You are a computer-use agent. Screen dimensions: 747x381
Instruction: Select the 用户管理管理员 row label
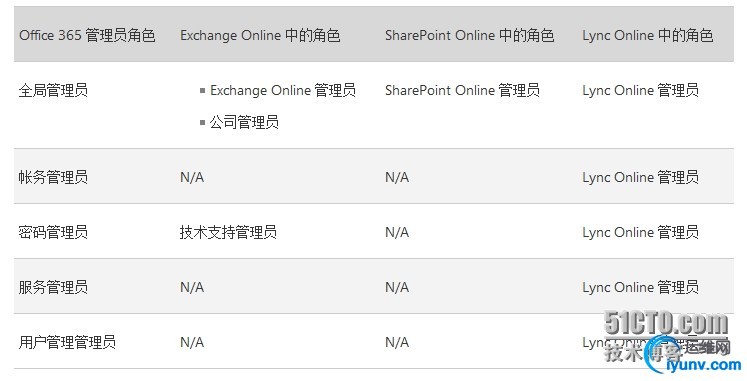[x=67, y=342]
